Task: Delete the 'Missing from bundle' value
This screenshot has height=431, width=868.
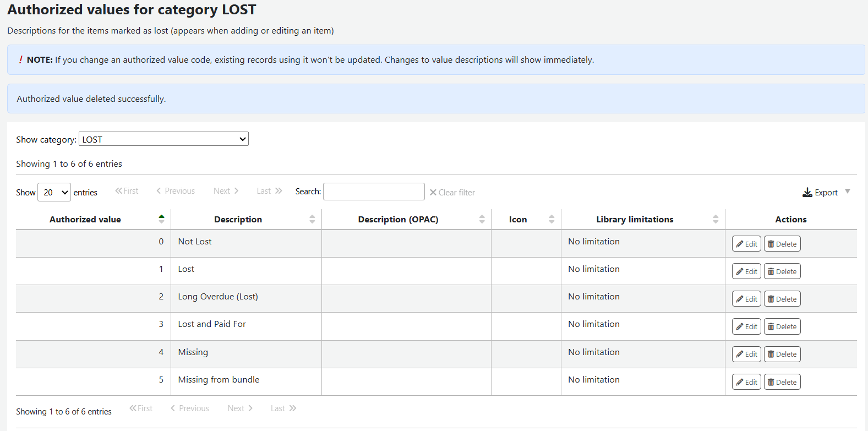Action: [782, 382]
